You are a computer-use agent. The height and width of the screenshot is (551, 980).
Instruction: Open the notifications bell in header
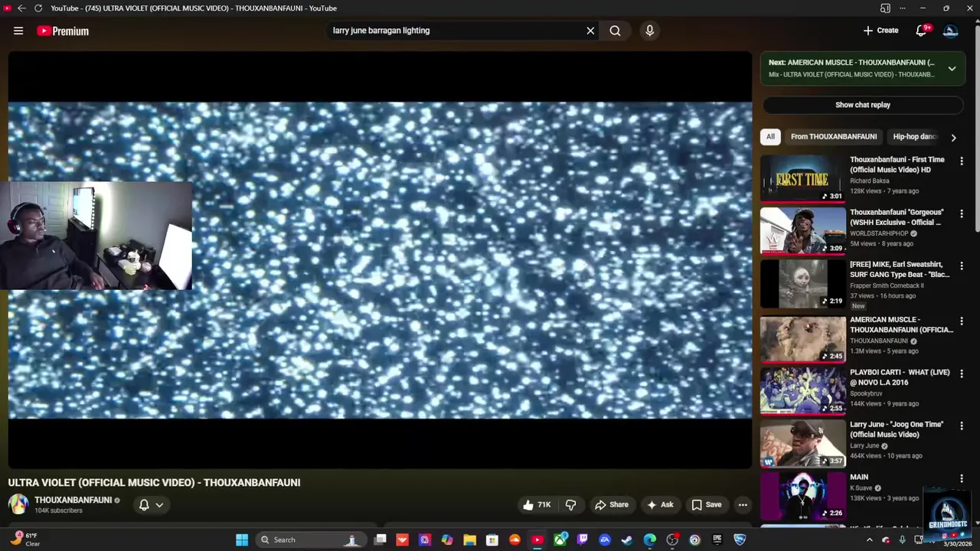point(921,31)
